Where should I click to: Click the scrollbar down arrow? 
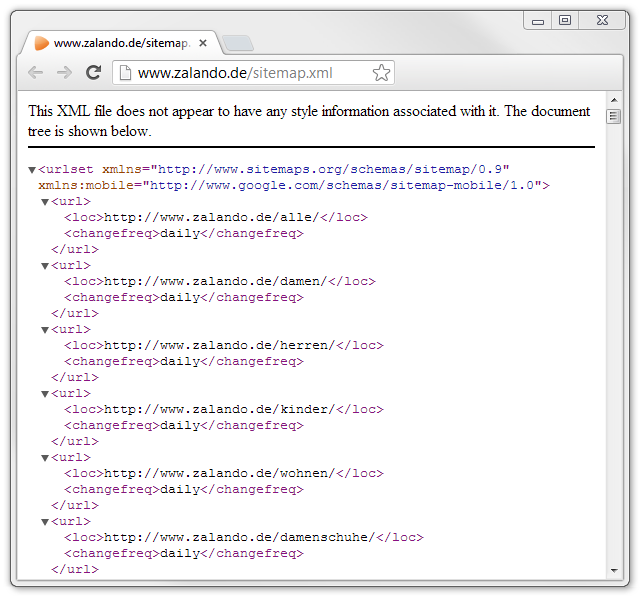tap(615, 570)
